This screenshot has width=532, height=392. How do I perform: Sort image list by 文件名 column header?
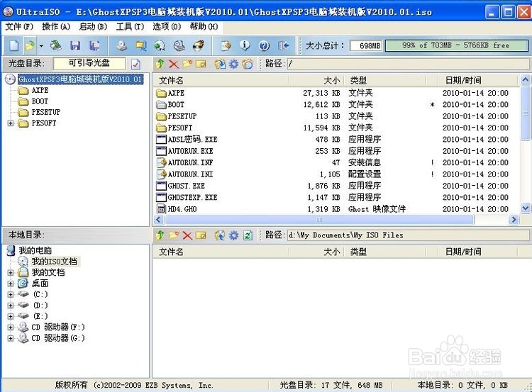click(221, 80)
